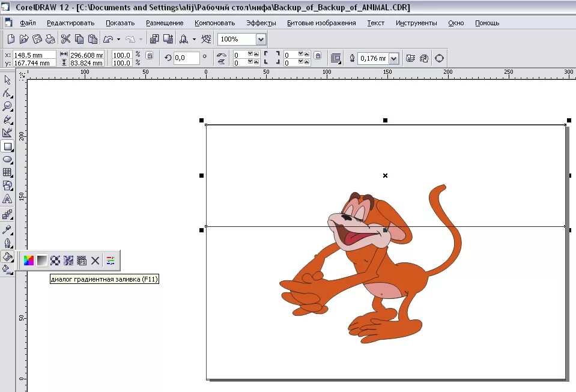
Task: Click the Corel online icon left of the zoom box
Action: 207,39
